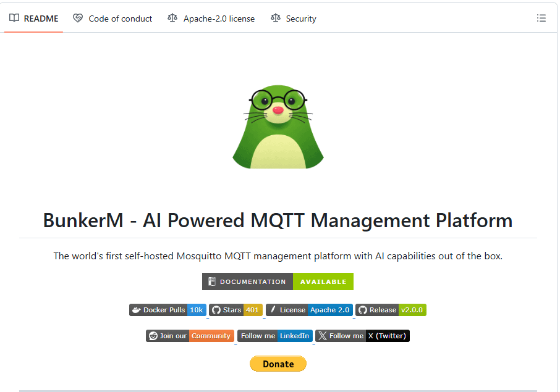Open the Documentation Available badge
The image size is (560, 392).
pyautogui.click(x=278, y=281)
